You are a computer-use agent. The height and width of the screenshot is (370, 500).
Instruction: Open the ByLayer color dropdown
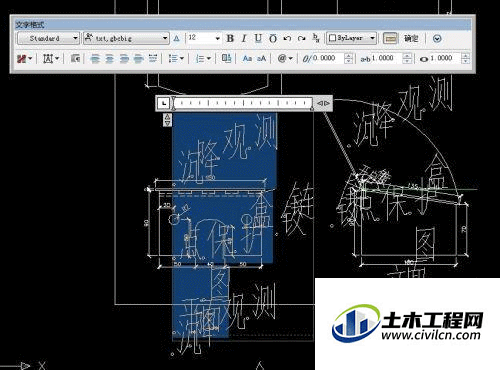pyautogui.click(x=352, y=38)
